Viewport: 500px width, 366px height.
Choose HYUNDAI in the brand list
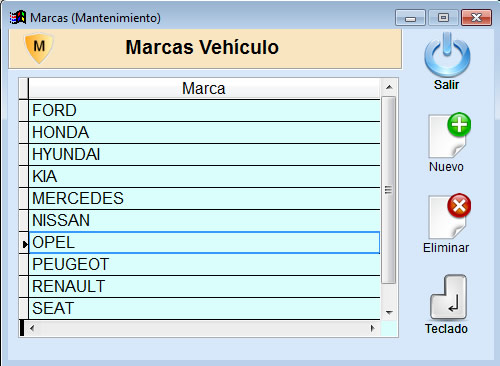(204, 154)
